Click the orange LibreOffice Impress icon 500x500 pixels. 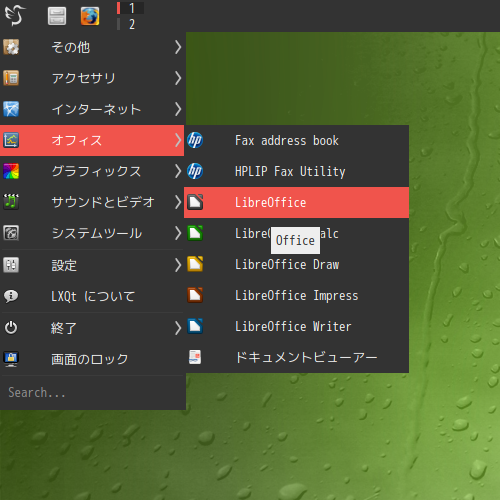195,295
